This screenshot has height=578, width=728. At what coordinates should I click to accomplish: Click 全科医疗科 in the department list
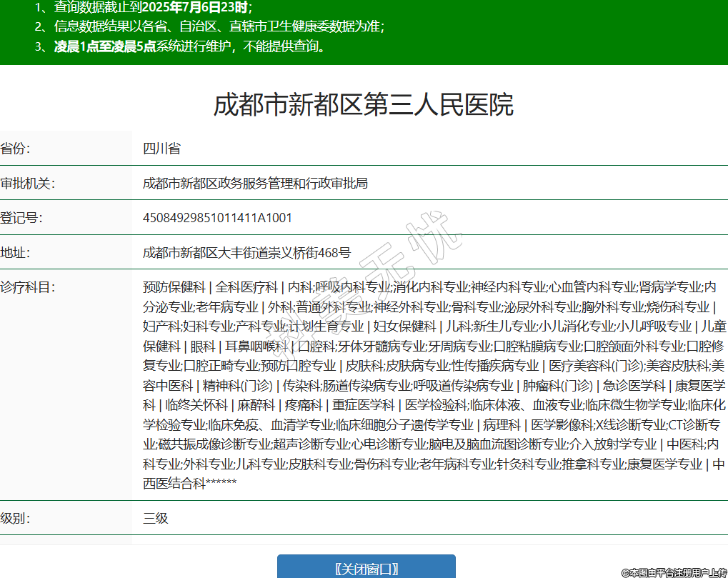point(246,287)
